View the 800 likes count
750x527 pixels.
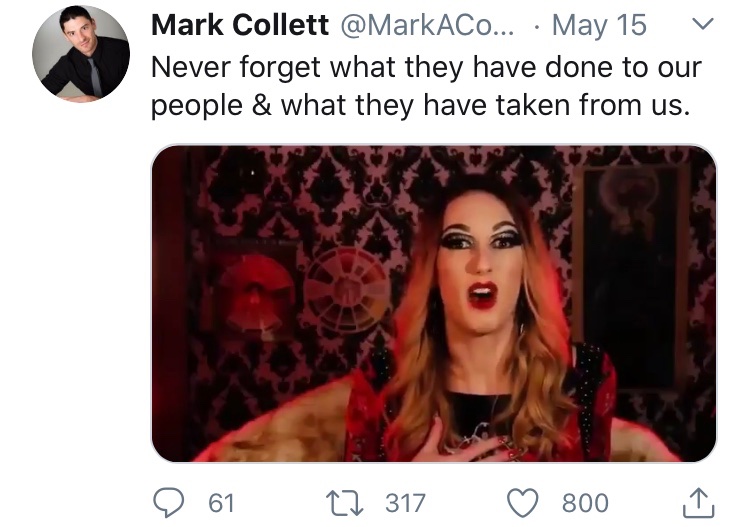pyautogui.click(x=585, y=503)
